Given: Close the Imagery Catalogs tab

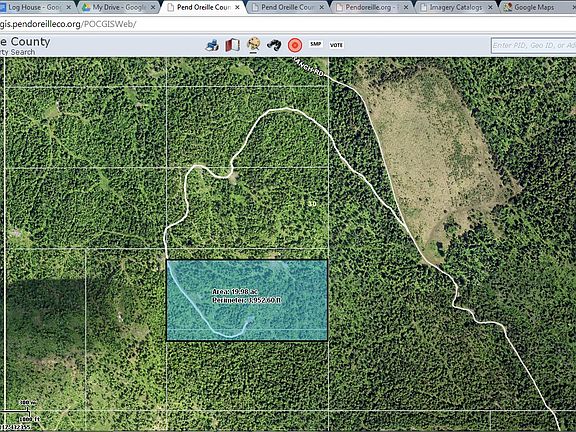Looking at the screenshot, I should pos(490,7).
